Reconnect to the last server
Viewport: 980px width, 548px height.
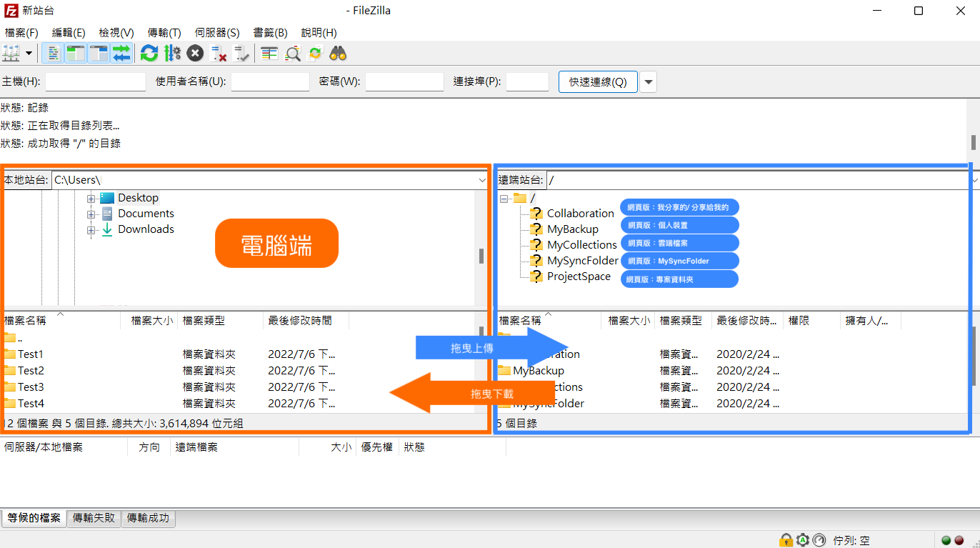click(x=241, y=53)
